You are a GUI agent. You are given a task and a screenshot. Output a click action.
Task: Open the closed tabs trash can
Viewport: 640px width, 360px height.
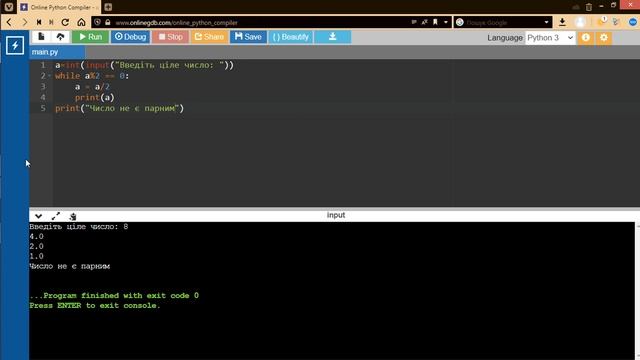pyautogui.click(x=589, y=7)
